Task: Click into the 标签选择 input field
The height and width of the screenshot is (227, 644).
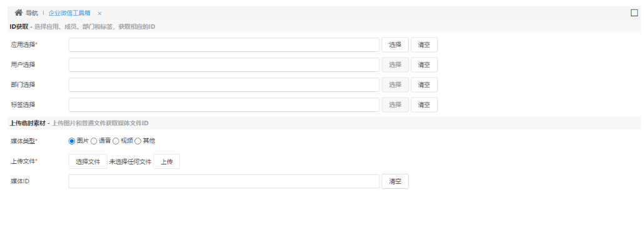Action: pyautogui.click(x=224, y=105)
